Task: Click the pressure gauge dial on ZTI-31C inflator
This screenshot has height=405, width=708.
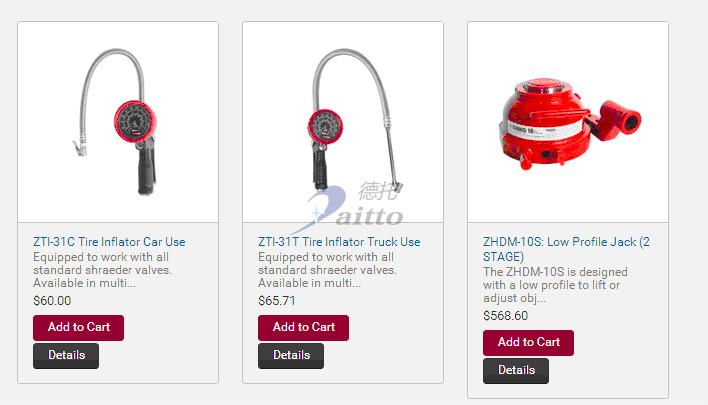Action: tap(135, 121)
